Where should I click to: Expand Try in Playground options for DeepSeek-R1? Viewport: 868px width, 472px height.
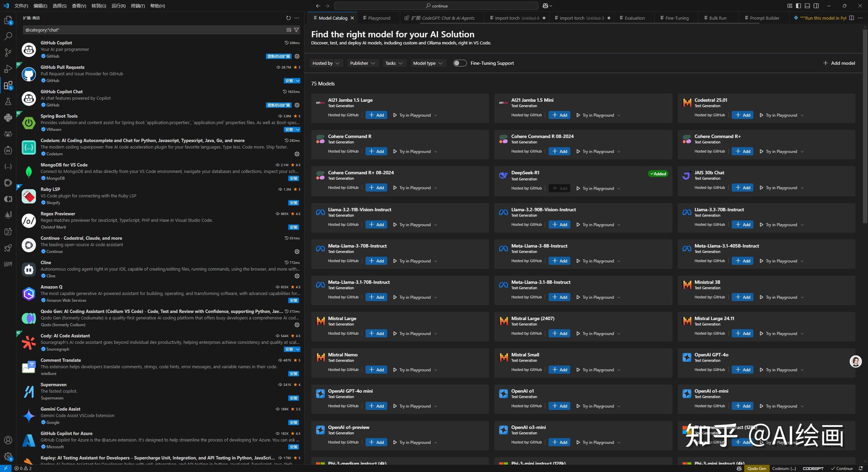[x=619, y=188]
